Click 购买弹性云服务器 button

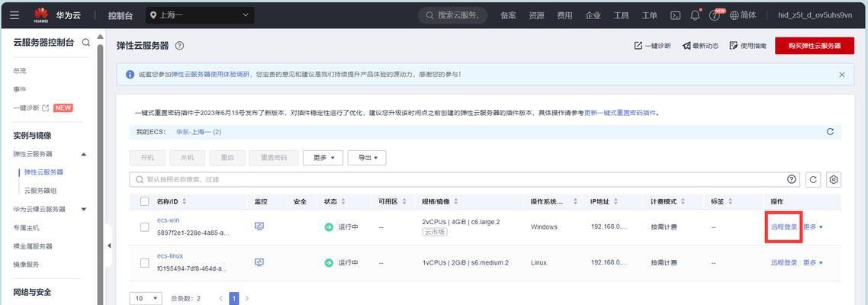coord(815,46)
